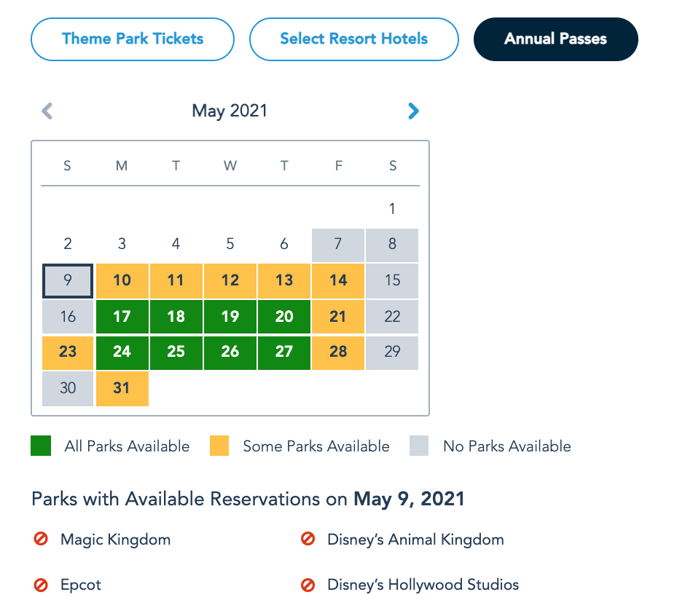Screen dimensions: 685x616
Task: Click unavailable icon beside Magic Kingdom
Action: click(41, 540)
